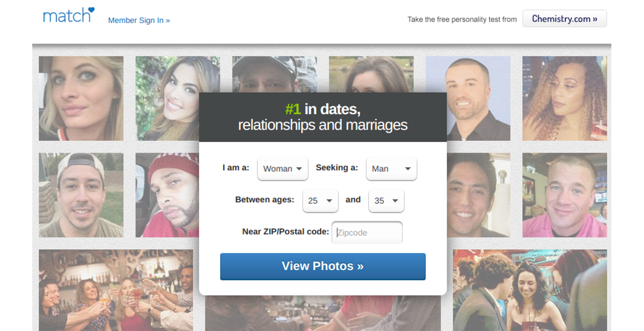Image resolution: width=644 pixels, height=331 pixels.
Task: Open dark-haired smiling woman's photo in top row
Action: [x=178, y=98]
